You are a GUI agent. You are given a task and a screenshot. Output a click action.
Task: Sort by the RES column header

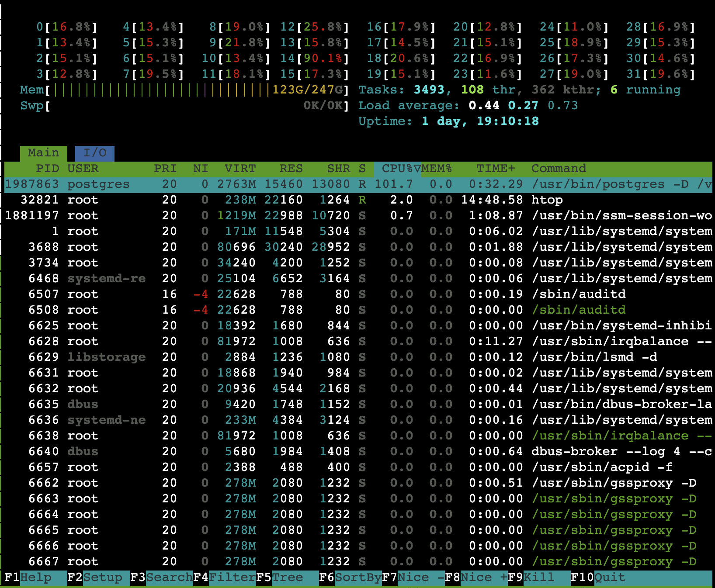pos(291,169)
